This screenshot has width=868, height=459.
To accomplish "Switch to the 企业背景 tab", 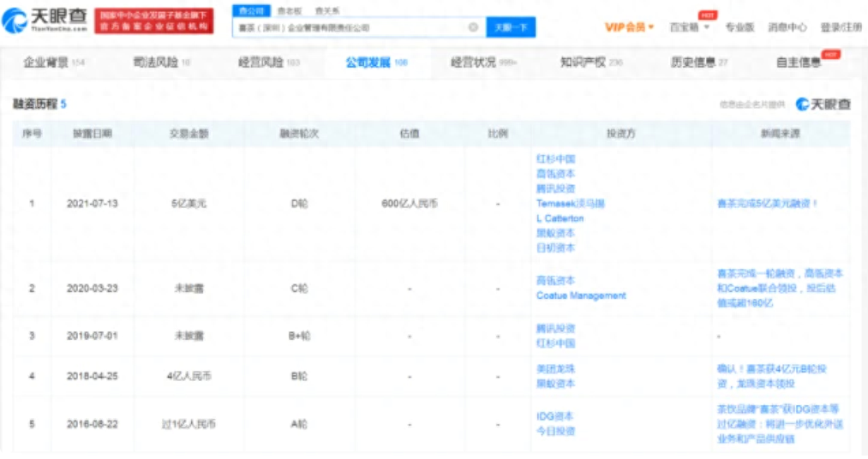I will (53, 63).
